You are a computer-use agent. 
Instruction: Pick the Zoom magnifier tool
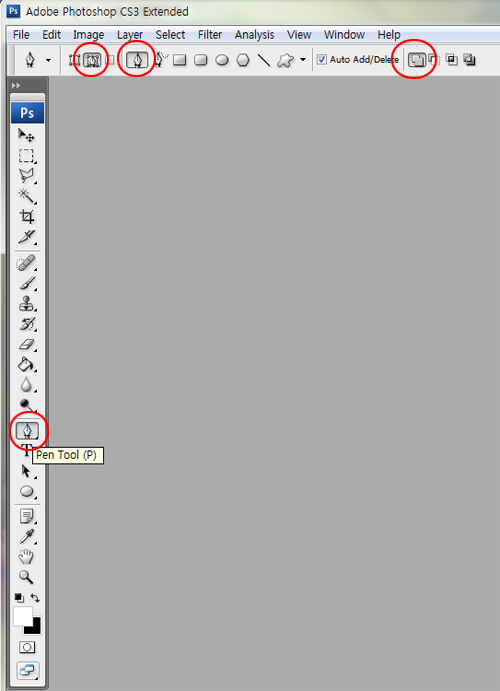pyautogui.click(x=26, y=576)
